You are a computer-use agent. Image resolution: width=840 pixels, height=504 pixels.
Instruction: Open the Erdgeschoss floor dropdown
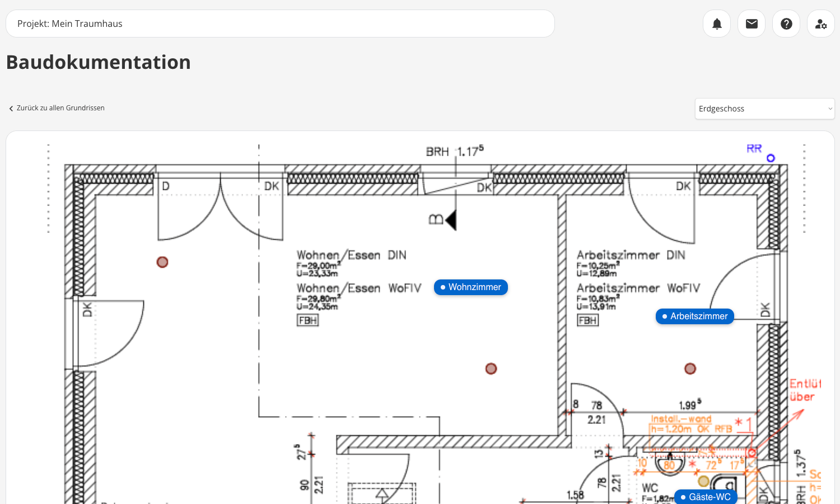(764, 109)
